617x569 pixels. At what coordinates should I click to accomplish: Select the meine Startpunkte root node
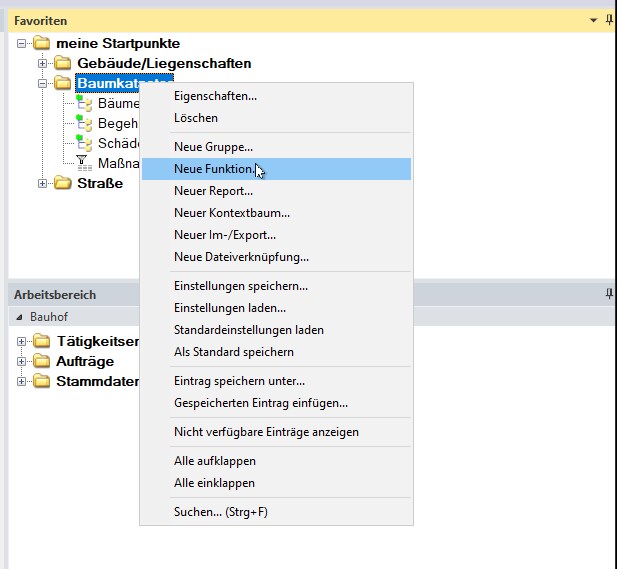click(x=118, y=43)
